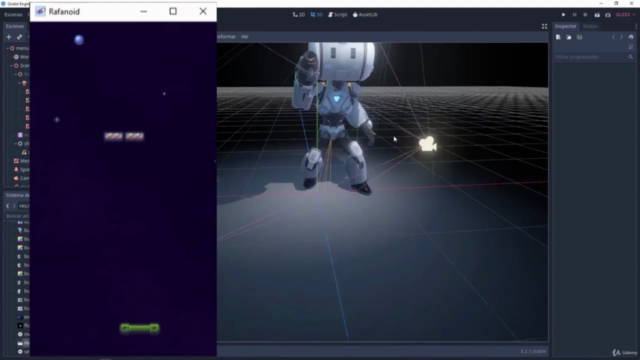
Task: Open the Script workspace
Action: tap(338, 15)
